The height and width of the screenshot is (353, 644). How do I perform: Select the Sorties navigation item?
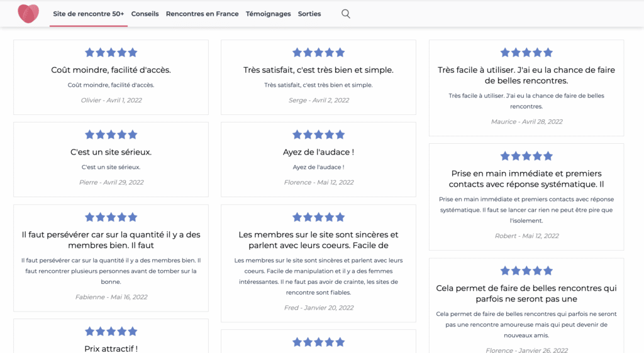(309, 14)
